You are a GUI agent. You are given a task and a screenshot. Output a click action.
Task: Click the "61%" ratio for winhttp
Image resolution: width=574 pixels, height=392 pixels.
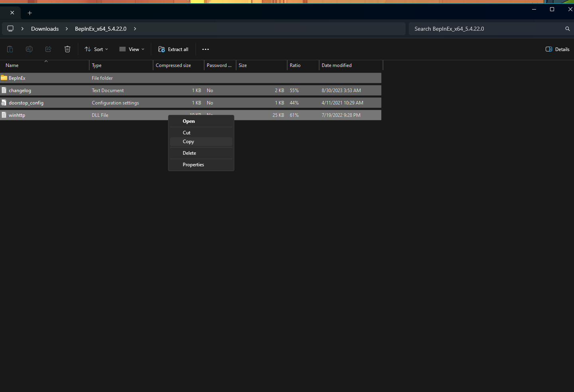(x=294, y=115)
